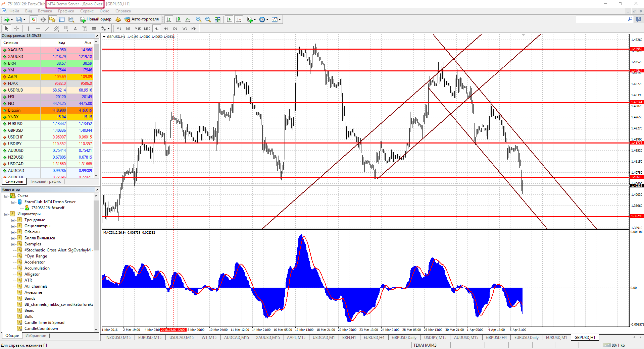Click the tile windows icon

click(217, 19)
